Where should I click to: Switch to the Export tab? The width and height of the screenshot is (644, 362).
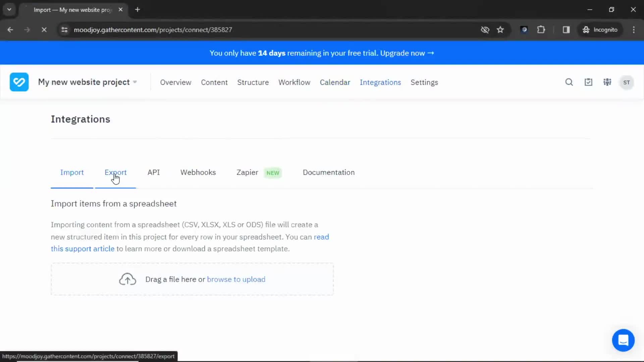point(115,172)
